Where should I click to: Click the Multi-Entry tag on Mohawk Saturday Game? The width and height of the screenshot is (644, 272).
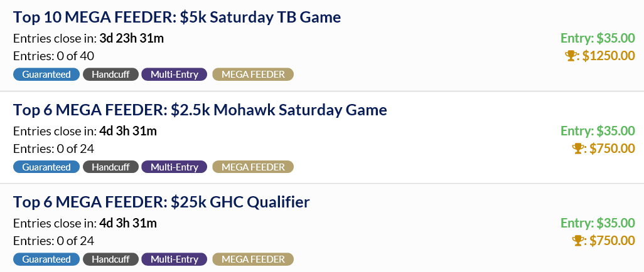174,167
